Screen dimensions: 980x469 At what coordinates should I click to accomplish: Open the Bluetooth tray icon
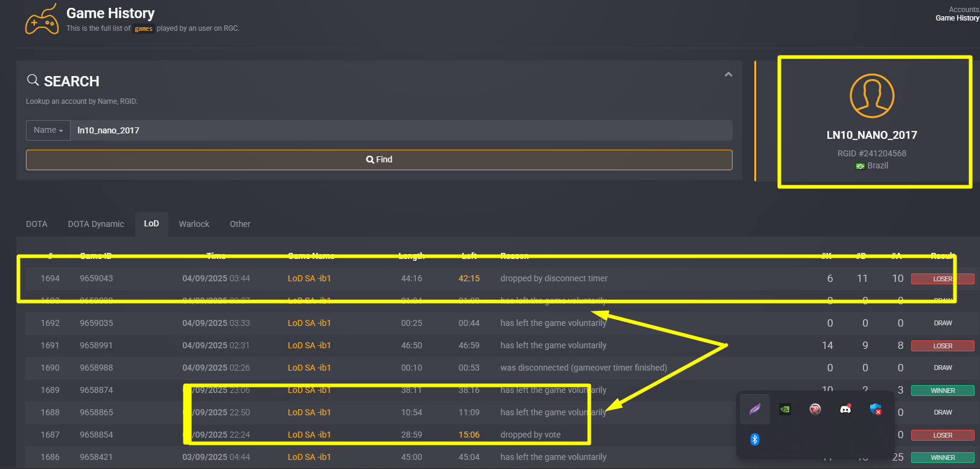755,439
